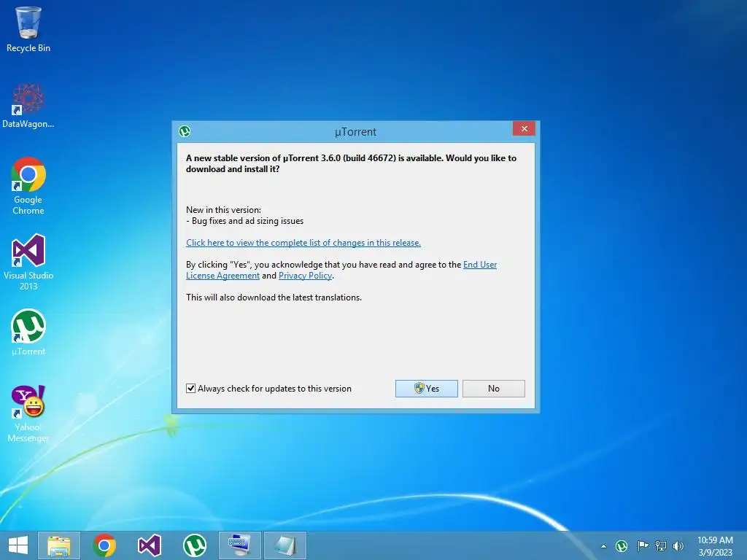This screenshot has height=560, width=747.
Task: Open the network status tray icon
Action: 661,545
